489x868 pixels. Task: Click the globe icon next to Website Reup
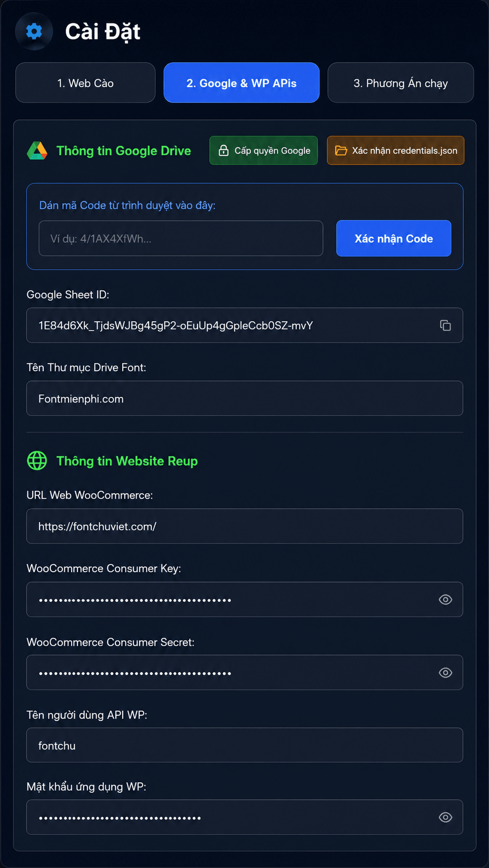pyautogui.click(x=37, y=460)
